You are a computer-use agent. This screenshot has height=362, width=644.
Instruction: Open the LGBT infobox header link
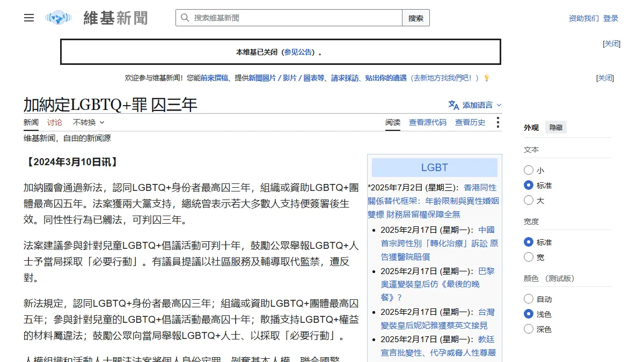(x=435, y=167)
